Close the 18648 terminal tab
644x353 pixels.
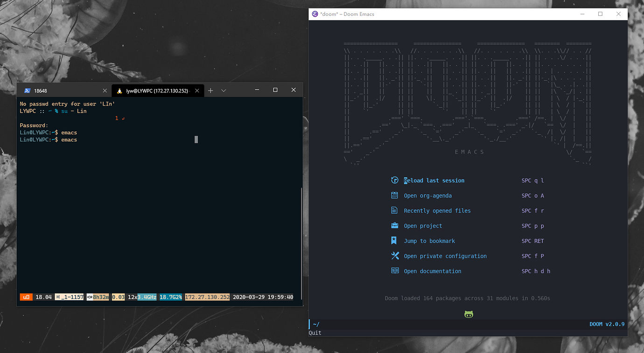pos(105,91)
